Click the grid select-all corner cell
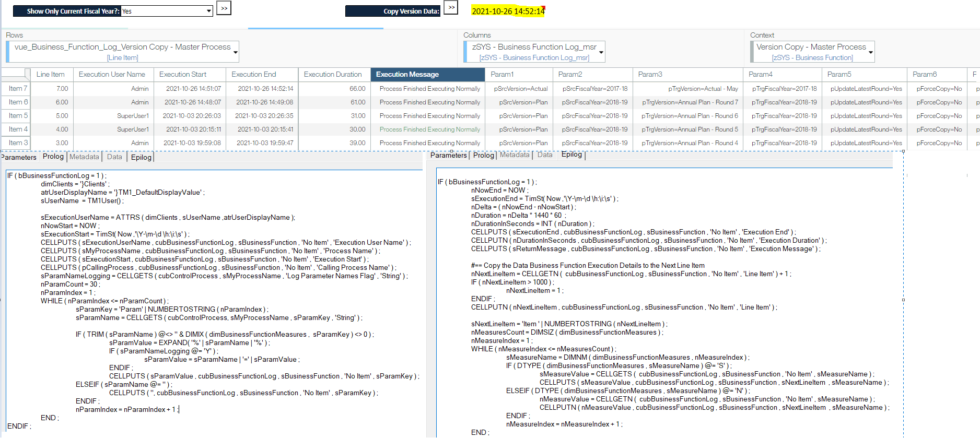This screenshot has width=980, height=438. [x=16, y=74]
